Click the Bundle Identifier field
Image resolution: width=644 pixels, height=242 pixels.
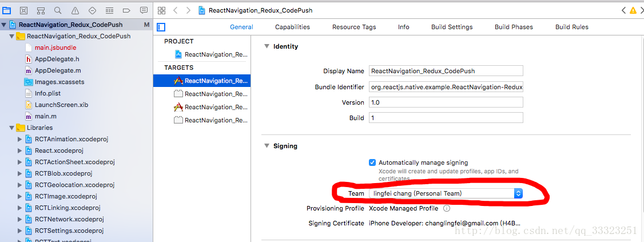446,87
